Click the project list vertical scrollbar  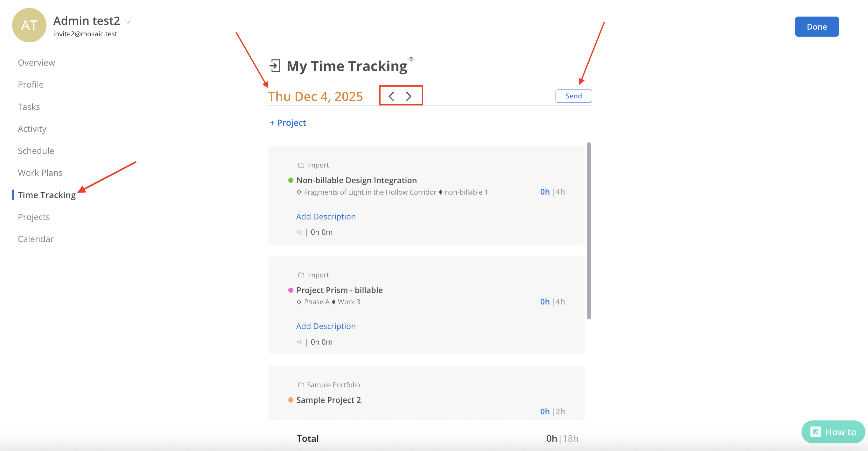point(589,231)
